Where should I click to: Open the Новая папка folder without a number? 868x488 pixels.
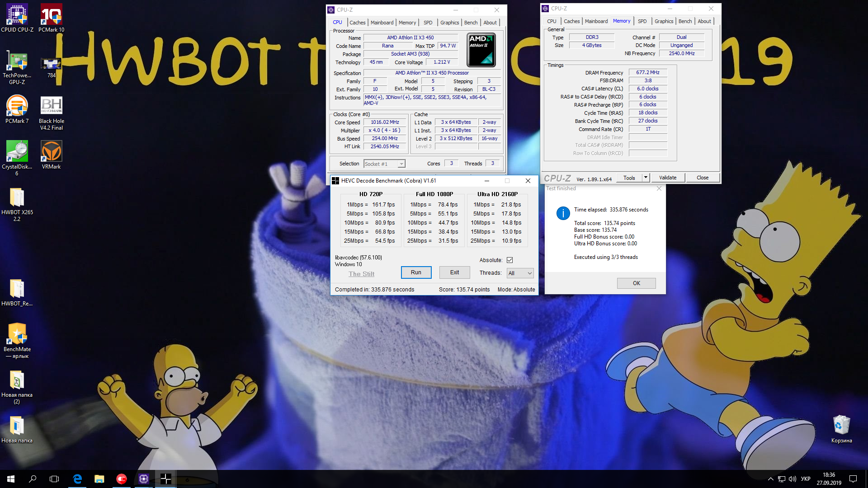[17, 429]
